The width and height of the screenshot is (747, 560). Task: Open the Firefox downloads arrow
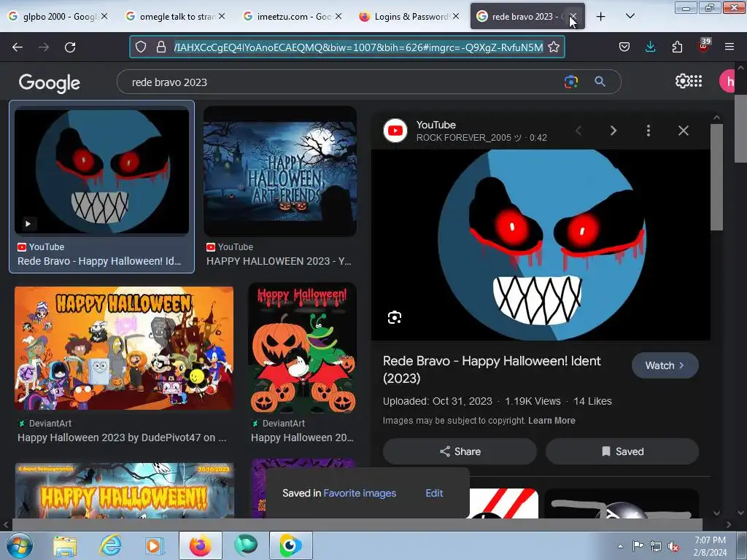[650, 47]
